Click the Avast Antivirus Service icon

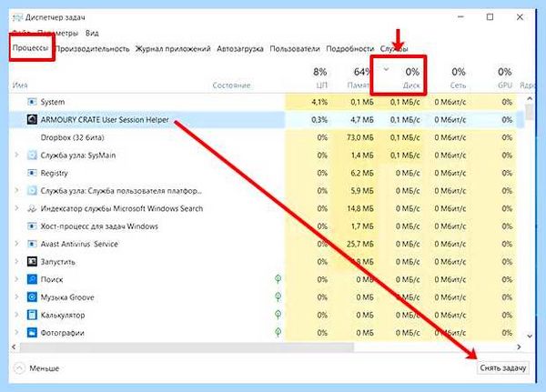[32, 244]
